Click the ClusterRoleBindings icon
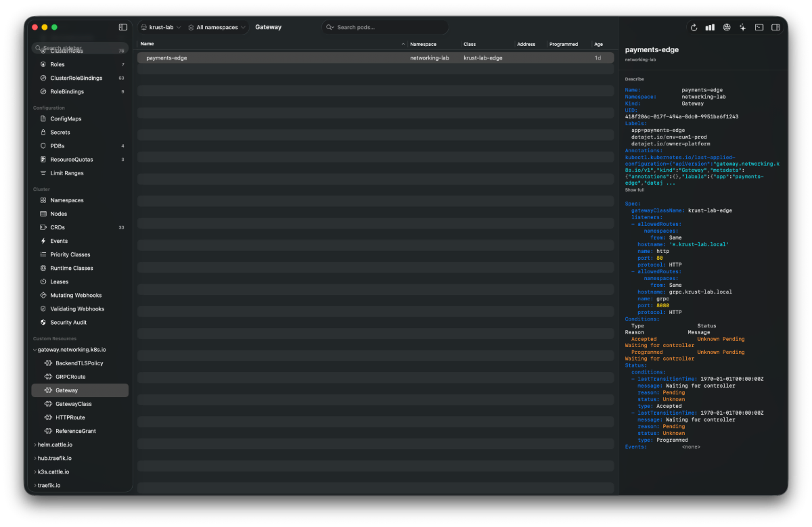 43,78
